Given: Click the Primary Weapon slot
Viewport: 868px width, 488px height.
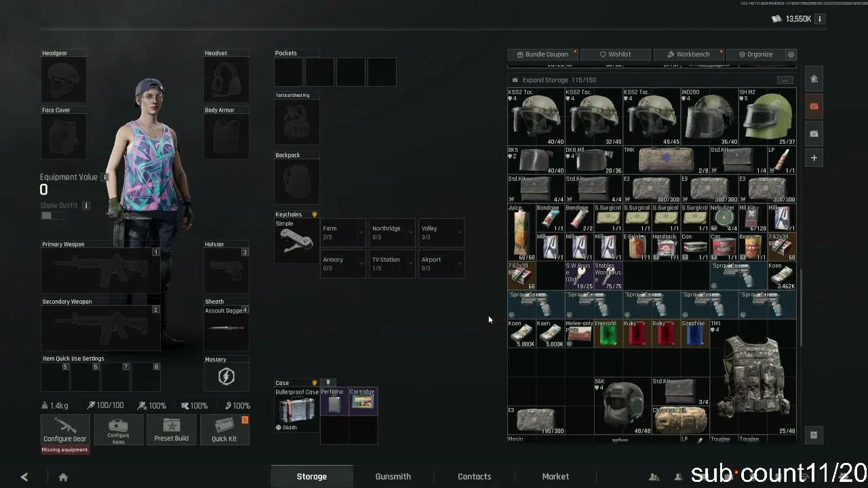Looking at the screenshot, I should 100,270.
